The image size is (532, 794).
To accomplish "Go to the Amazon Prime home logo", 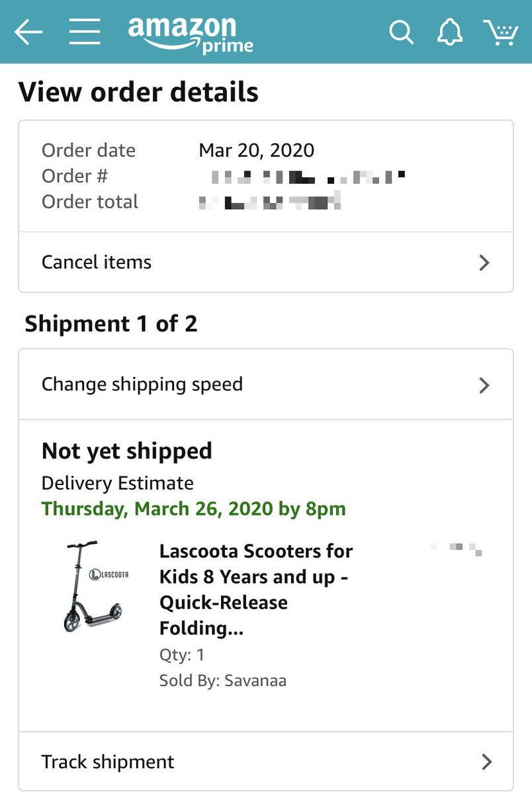I will 191,33.
